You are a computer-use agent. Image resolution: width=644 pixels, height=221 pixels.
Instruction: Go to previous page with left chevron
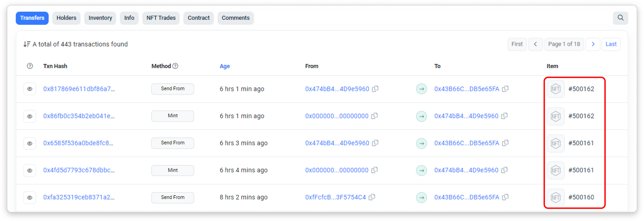pos(535,44)
